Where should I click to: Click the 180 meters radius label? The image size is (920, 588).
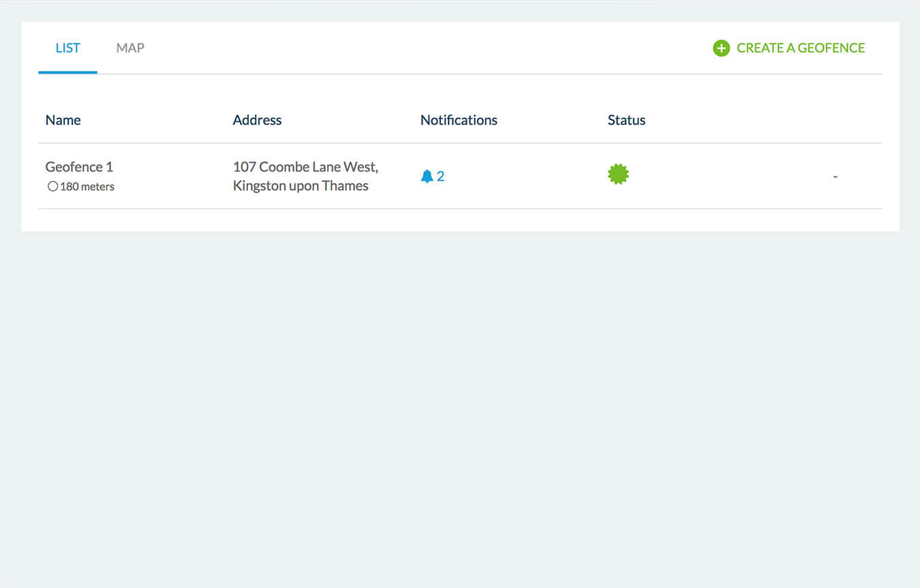[87, 187]
